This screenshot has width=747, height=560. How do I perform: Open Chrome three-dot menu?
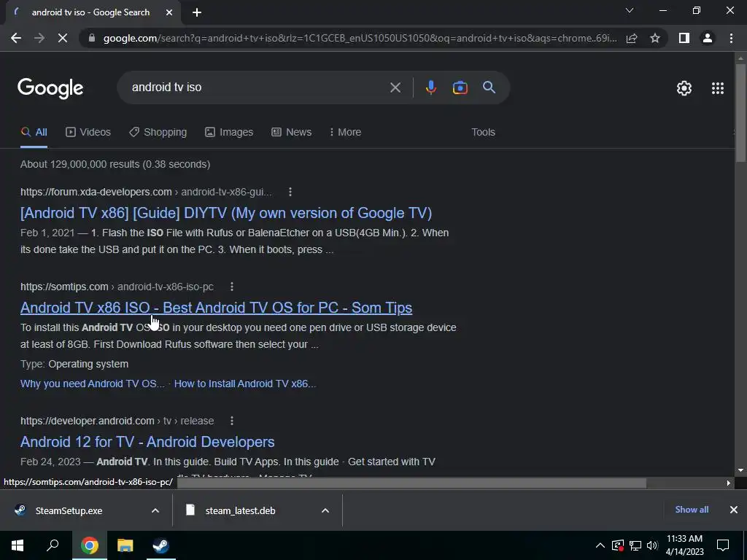(x=731, y=38)
